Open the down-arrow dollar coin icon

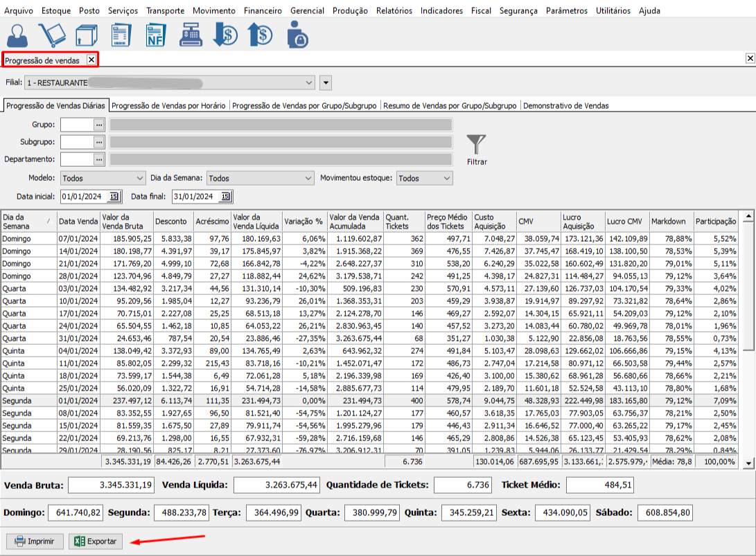click(x=225, y=35)
